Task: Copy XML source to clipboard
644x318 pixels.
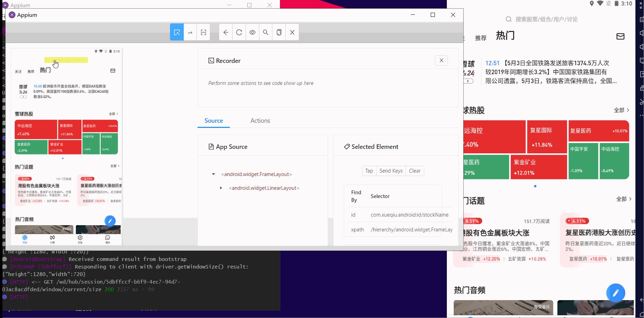Action: pyautogui.click(x=279, y=32)
